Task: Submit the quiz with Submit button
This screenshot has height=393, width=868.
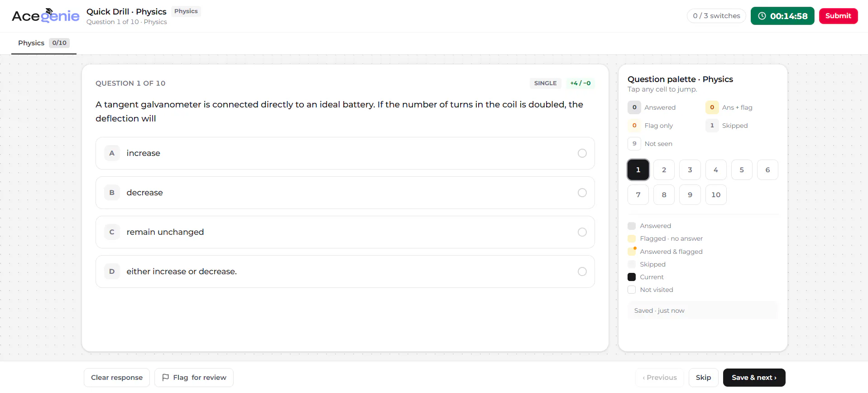Action: pos(838,16)
